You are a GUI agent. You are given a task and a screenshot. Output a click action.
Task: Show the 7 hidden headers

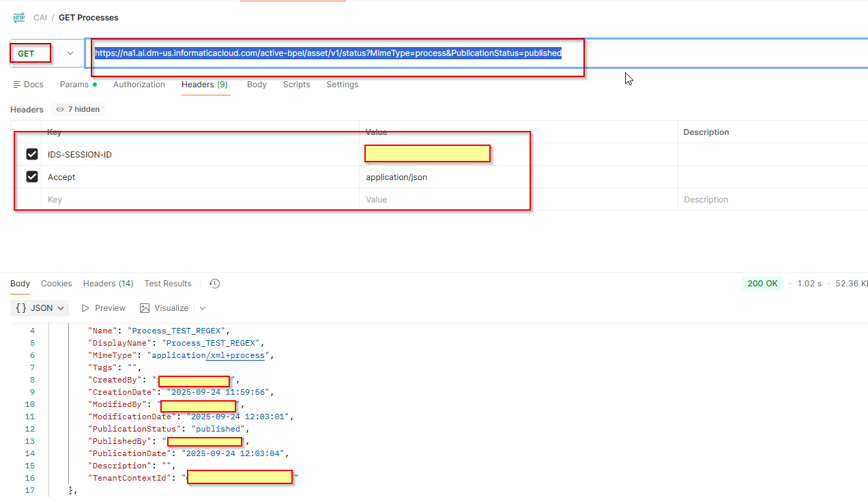[78, 109]
